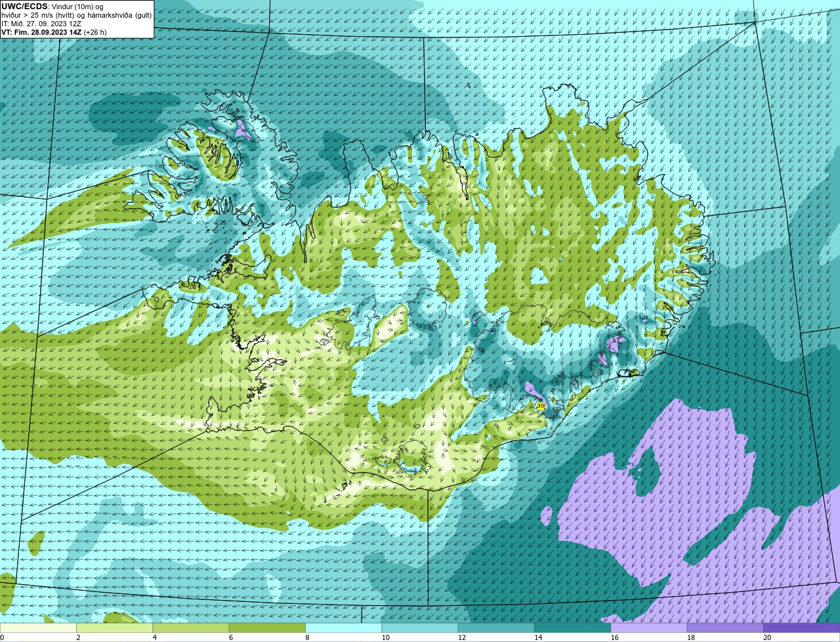Image resolution: width=840 pixels, height=642 pixels.
Task: Click the scale label 14
Action: [538, 637]
